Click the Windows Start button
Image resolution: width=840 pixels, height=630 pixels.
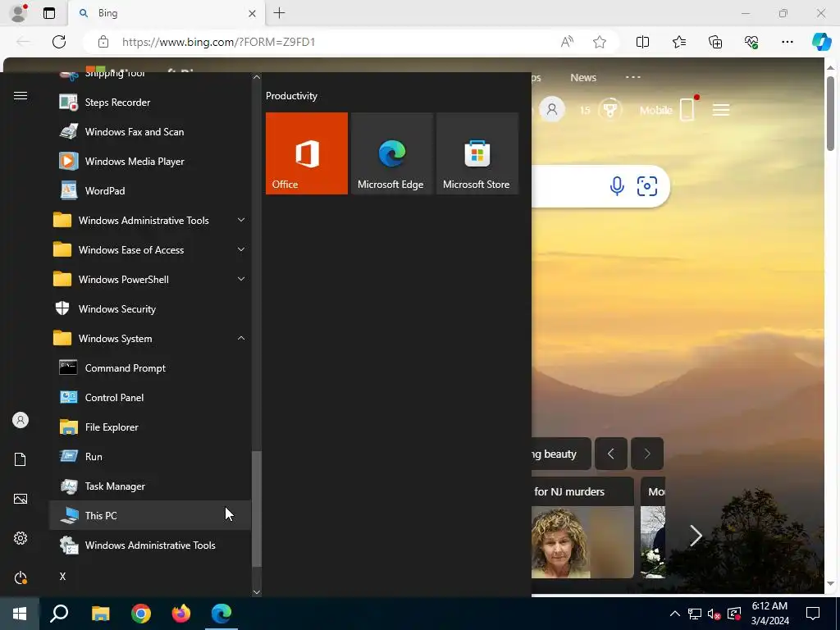(20, 614)
